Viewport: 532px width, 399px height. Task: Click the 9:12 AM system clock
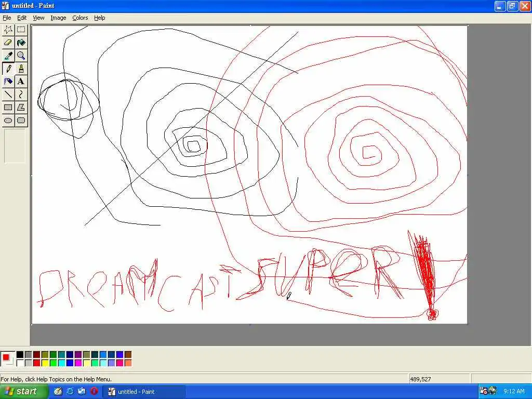point(514,392)
